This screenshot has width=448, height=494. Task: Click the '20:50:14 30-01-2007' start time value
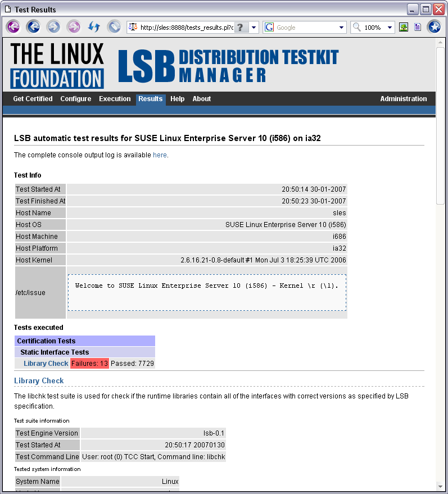pyautogui.click(x=314, y=189)
